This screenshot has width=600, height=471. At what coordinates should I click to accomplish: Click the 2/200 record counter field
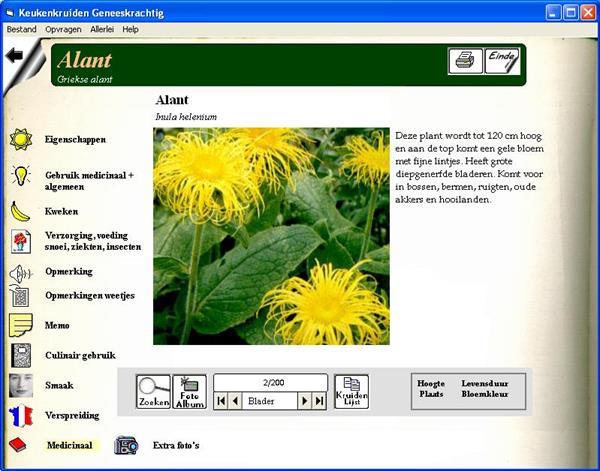click(271, 383)
